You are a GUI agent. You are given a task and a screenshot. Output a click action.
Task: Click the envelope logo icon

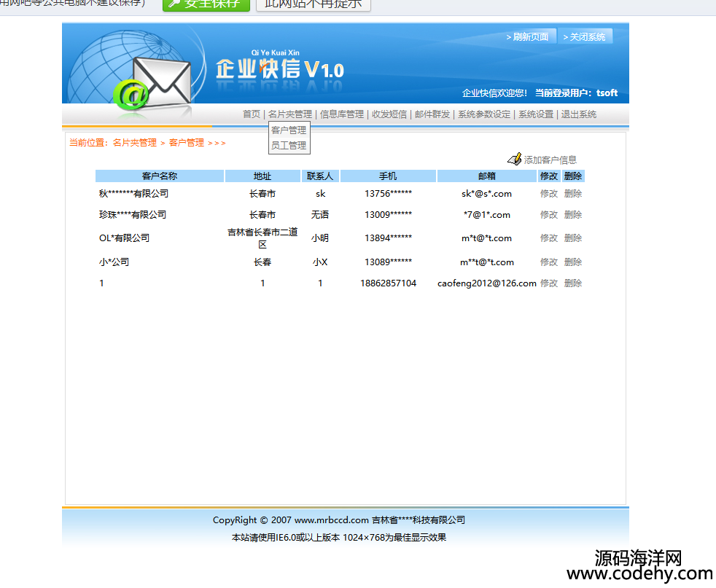coord(162,82)
